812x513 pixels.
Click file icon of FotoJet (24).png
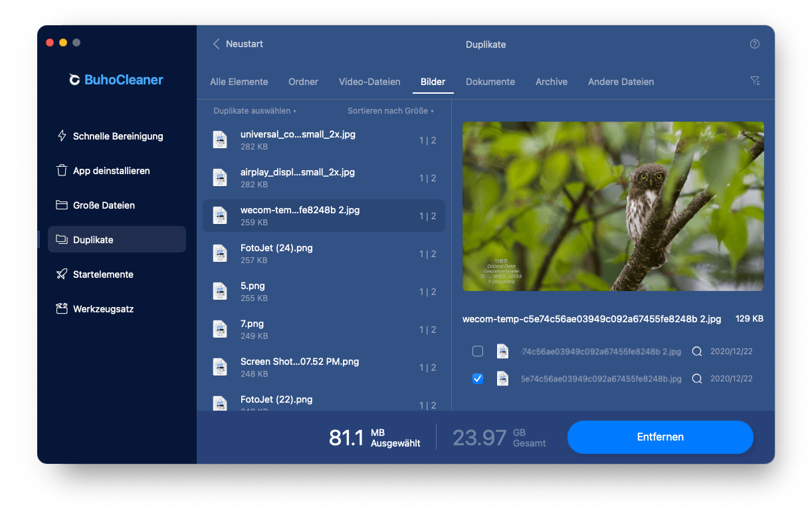coord(220,253)
